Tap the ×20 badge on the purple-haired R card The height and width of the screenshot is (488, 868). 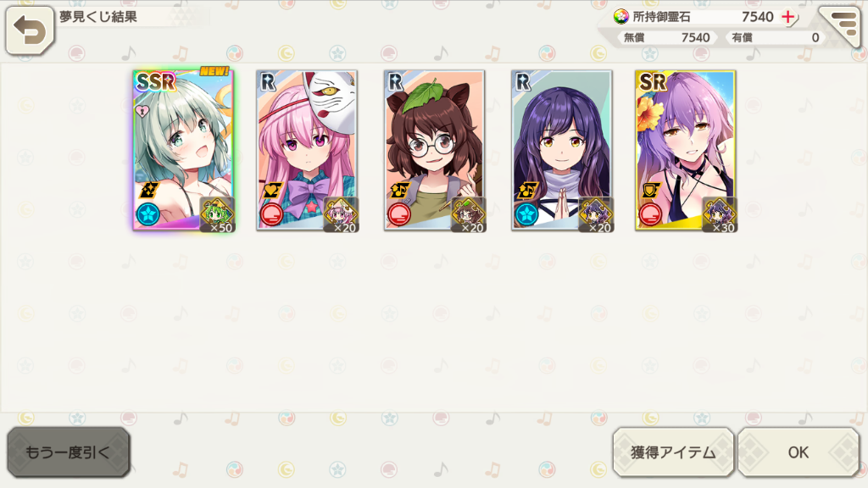point(596,214)
